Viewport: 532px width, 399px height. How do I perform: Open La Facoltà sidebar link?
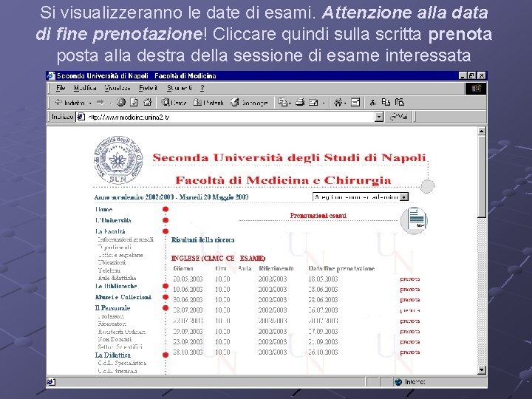(x=110, y=231)
